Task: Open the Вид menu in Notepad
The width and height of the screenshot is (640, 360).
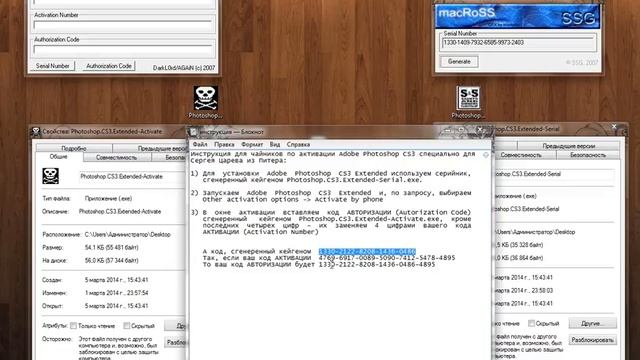Action: [x=275, y=144]
